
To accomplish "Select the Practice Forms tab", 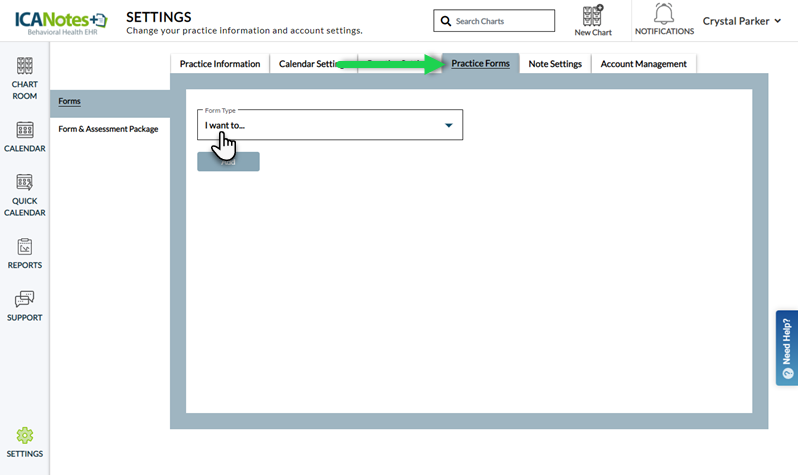I will click(480, 64).
